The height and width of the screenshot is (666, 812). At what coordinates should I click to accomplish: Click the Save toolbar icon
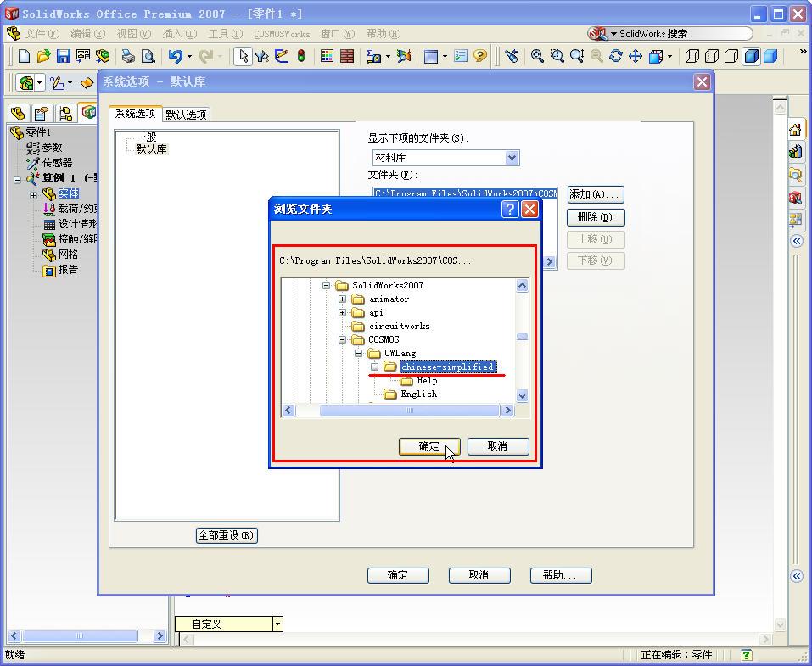click(x=63, y=56)
